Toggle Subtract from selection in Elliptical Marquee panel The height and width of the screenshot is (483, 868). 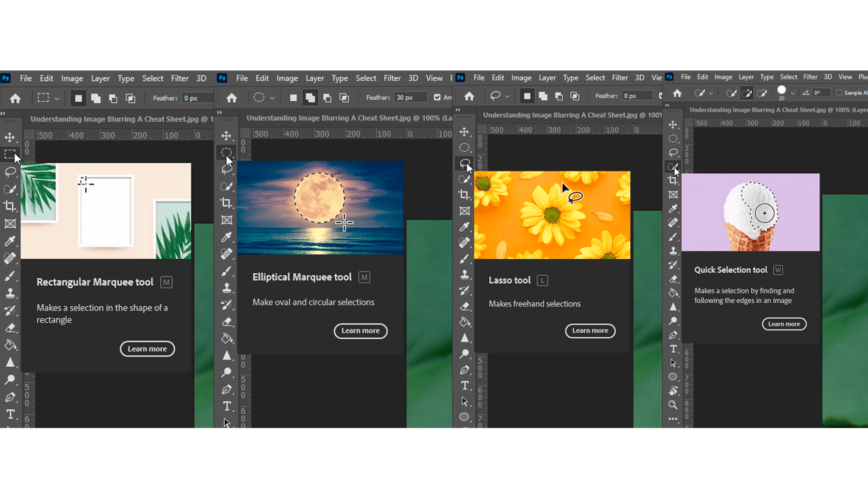[327, 97]
